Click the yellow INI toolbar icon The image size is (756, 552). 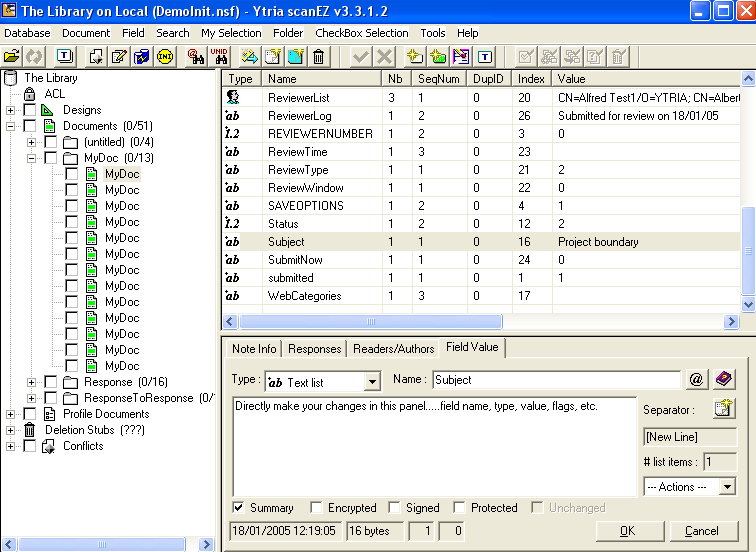165,56
